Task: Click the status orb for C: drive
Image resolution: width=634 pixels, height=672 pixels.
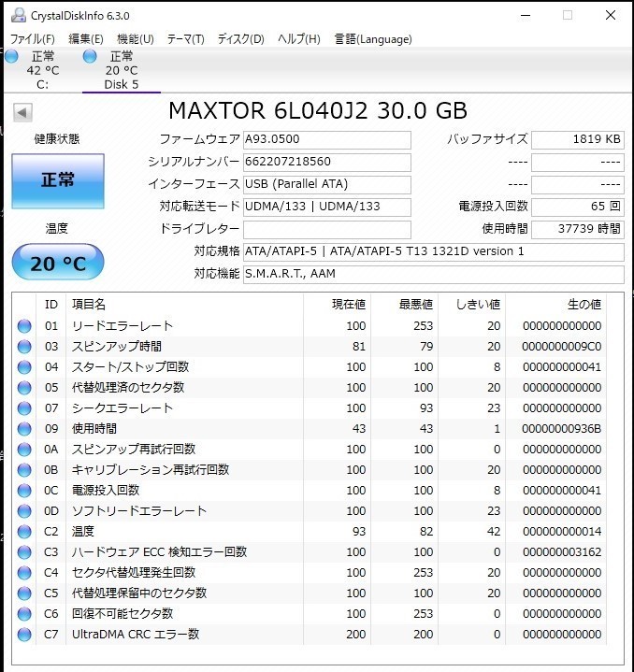Action: click(11, 56)
